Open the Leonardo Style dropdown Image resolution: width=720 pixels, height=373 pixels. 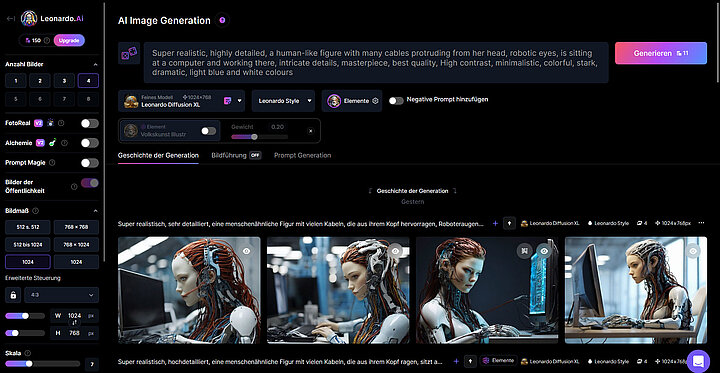click(283, 101)
